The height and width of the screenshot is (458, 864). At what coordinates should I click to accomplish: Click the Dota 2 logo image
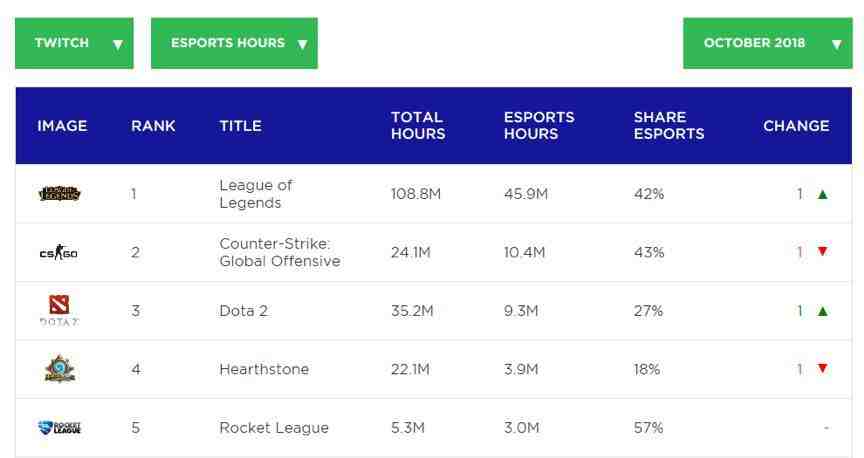coord(59,310)
